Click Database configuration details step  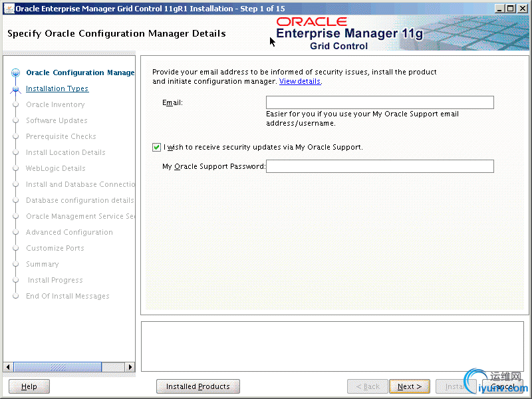coord(80,200)
